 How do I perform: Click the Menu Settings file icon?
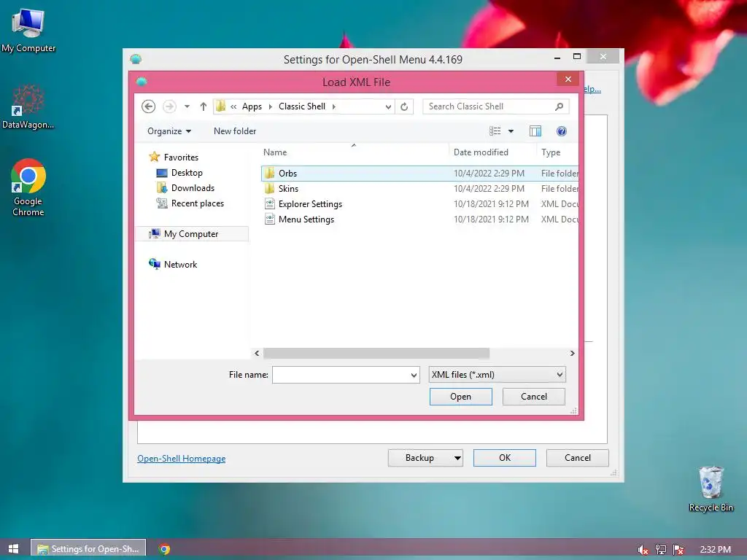point(270,219)
